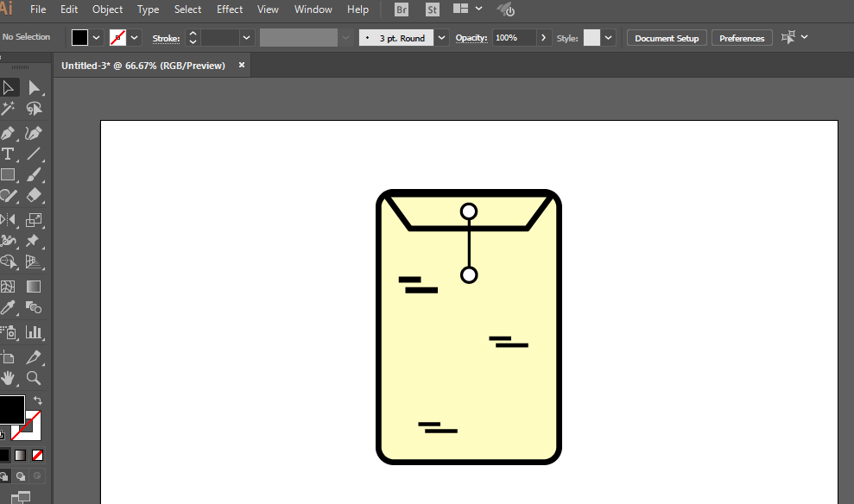Open the Type menu
The width and height of the screenshot is (854, 504).
click(x=149, y=9)
